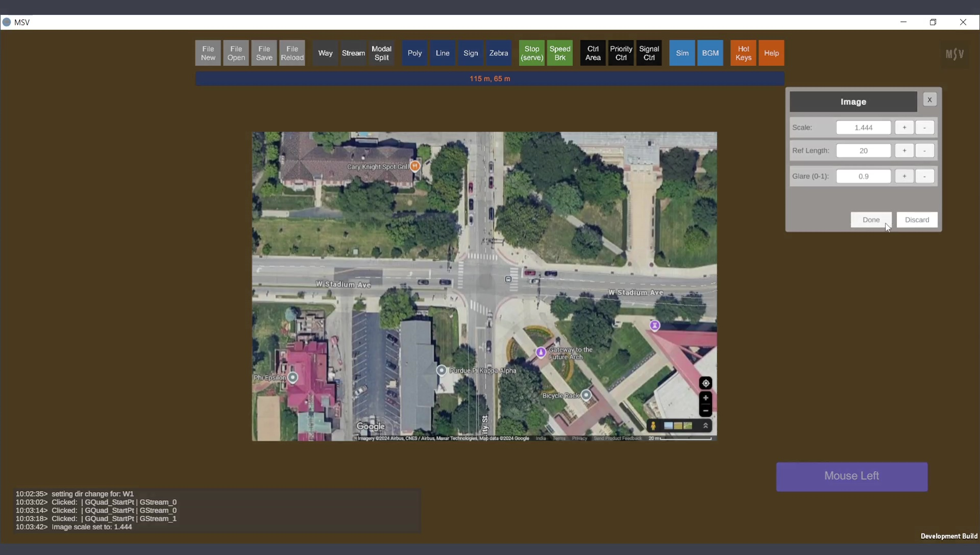
Task: Select the Zebra crossing tool
Action: coord(498,53)
